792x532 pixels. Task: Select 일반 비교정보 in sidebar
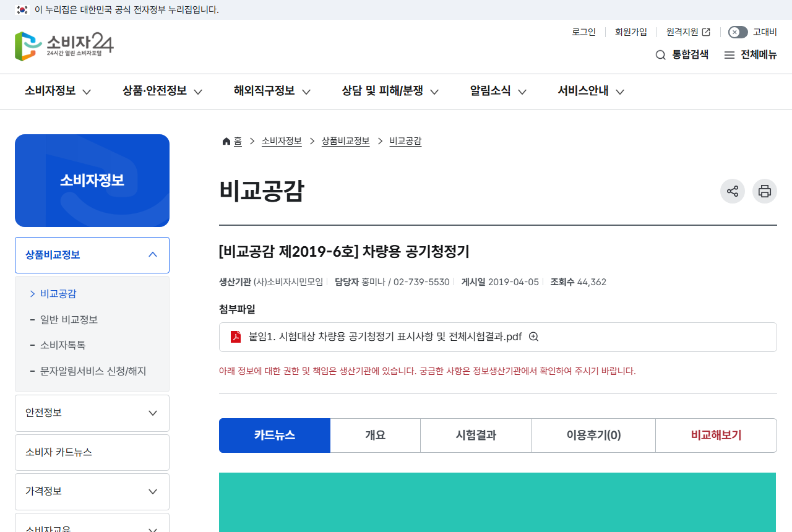tap(69, 320)
